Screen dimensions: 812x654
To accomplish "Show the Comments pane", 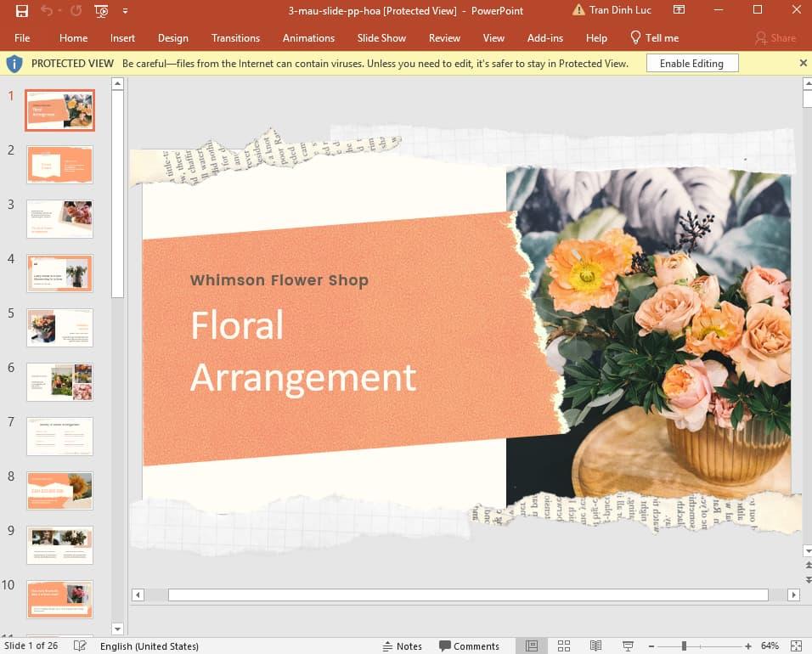I will [470, 646].
